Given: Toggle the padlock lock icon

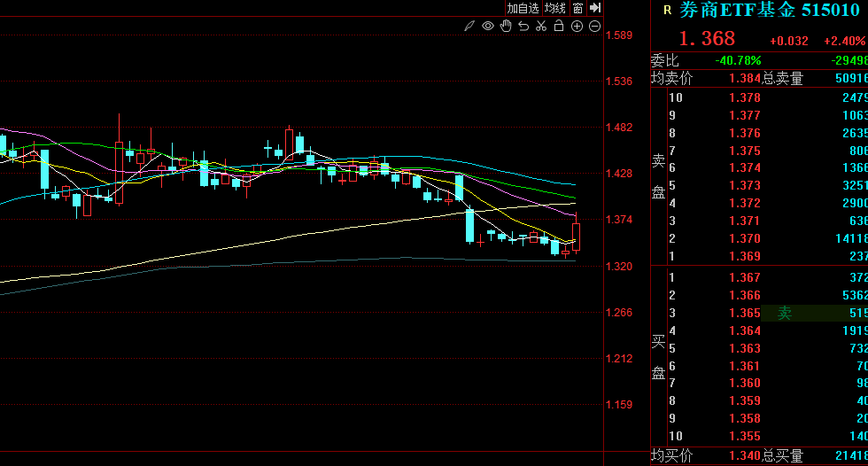Looking at the screenshot, I should [559, 27].
